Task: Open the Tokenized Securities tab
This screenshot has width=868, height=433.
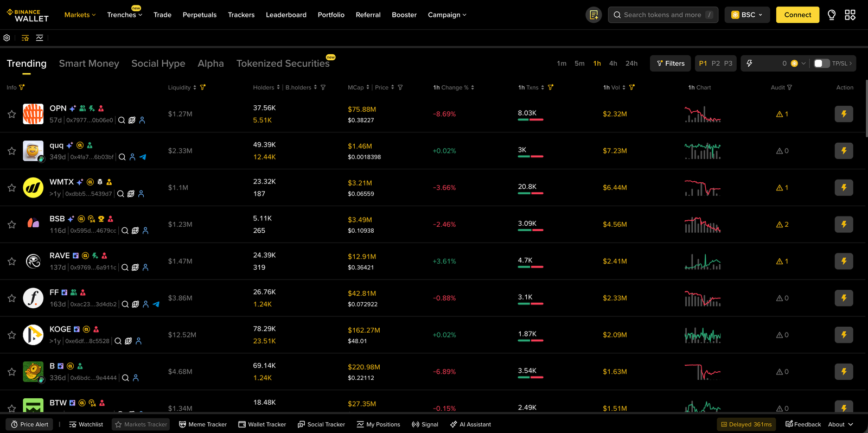Action: [x=283, y=63]
